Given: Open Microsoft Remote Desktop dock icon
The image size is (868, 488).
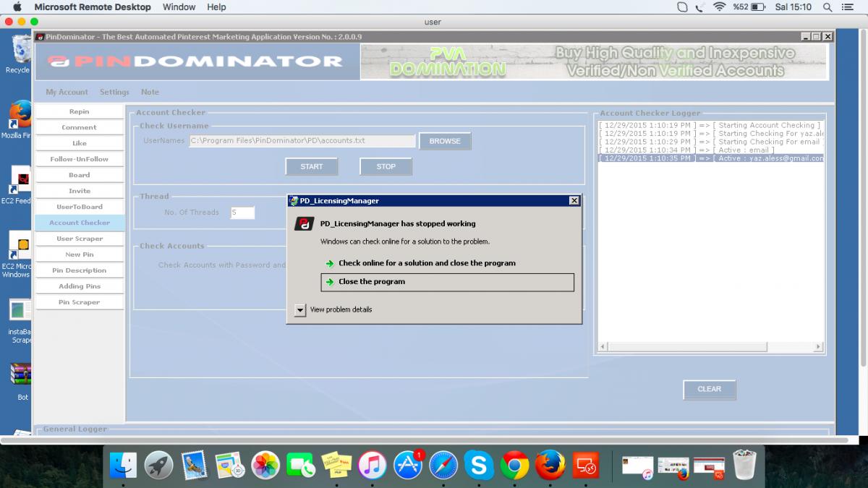Looking at the screenshot, I should (585, 466).
